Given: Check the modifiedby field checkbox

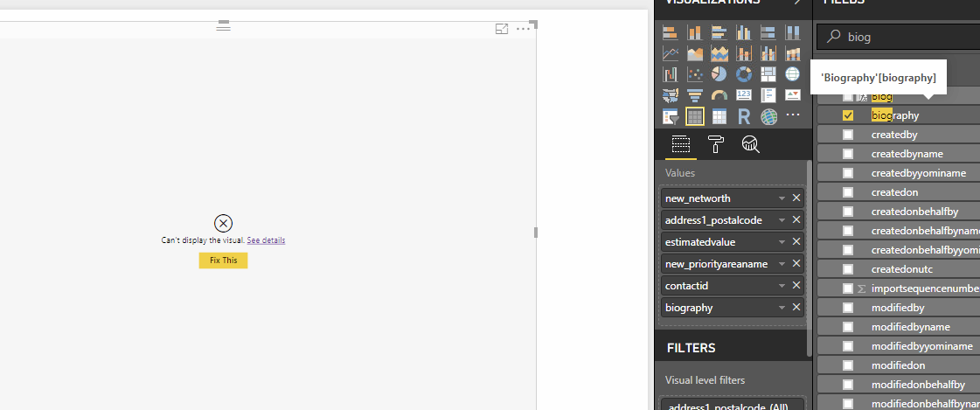Looking at the screenshot, I should [x=848, y=308].
